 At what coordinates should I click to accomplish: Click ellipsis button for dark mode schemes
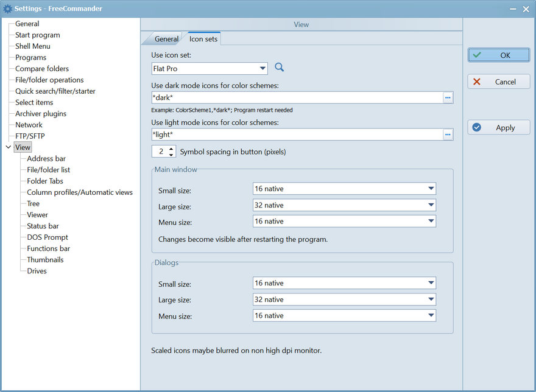click(x=448, y=97)
